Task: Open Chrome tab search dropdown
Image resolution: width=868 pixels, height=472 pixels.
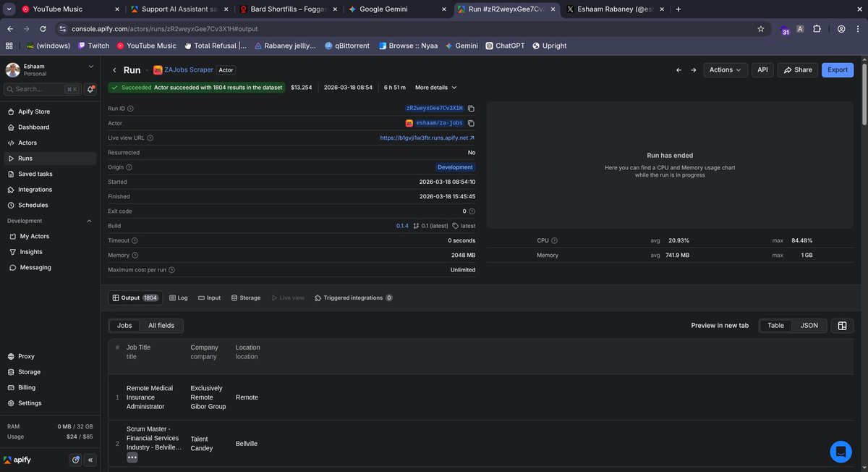Action: click(x=9, y=9)
